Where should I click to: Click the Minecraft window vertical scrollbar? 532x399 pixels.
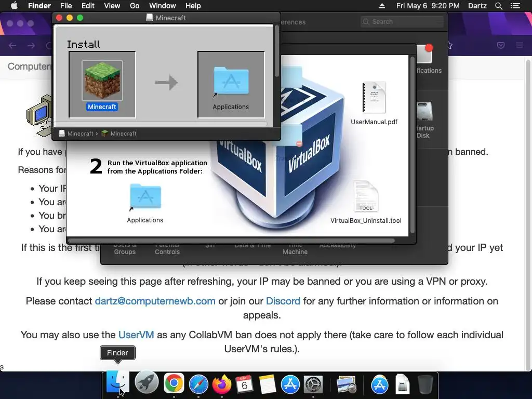(x=277, y=51)
